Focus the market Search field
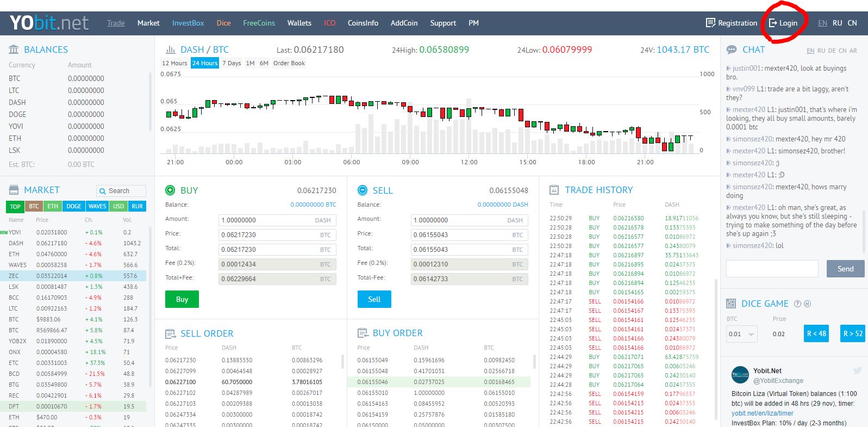This screenshot has width=868, height=427. click(121, 191)
